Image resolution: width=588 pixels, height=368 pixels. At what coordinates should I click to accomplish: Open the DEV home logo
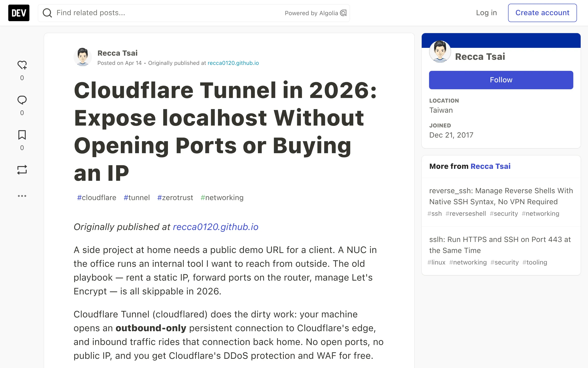click(19, 13)
